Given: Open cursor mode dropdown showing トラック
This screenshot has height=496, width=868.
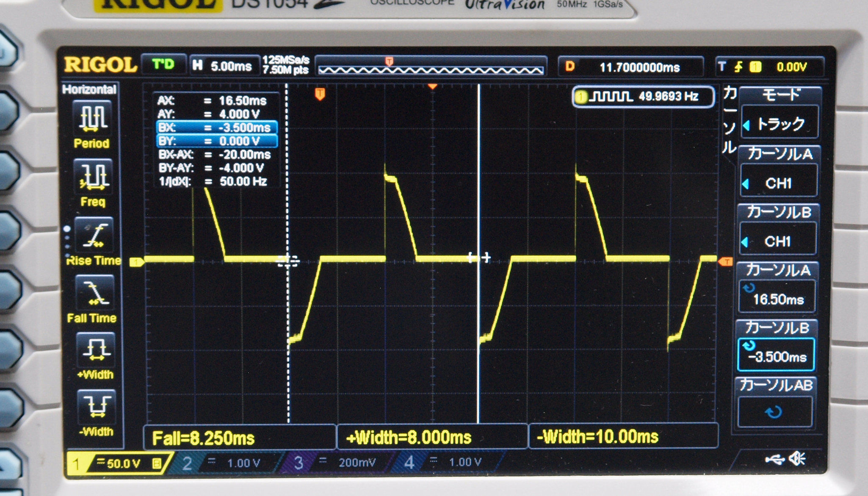Looking at the screenshot, I should [x=780, y=124].
